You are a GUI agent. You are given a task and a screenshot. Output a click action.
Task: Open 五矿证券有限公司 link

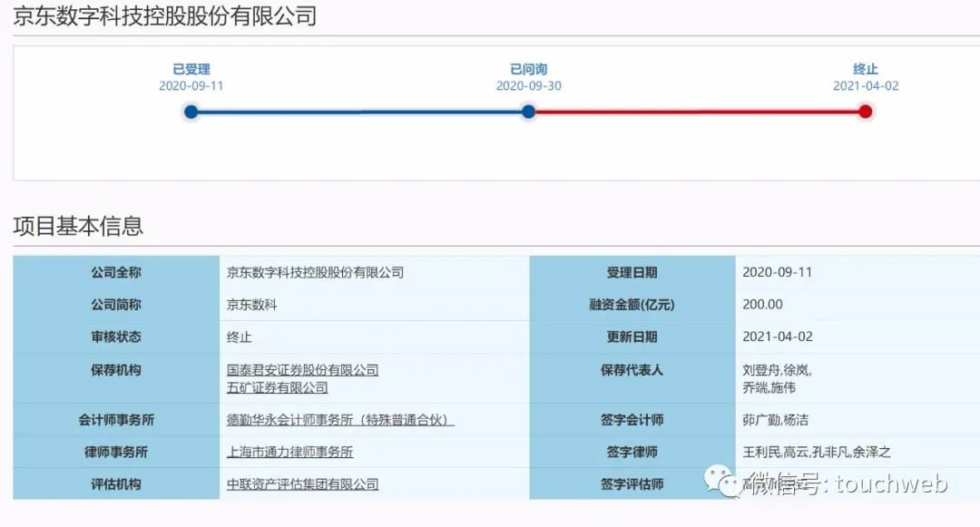[x=277, y=387]
